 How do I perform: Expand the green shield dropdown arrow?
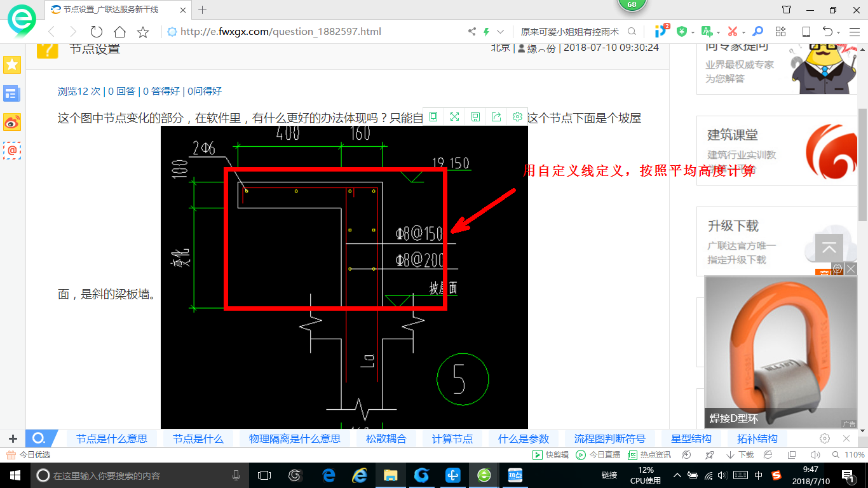[692, 32]
